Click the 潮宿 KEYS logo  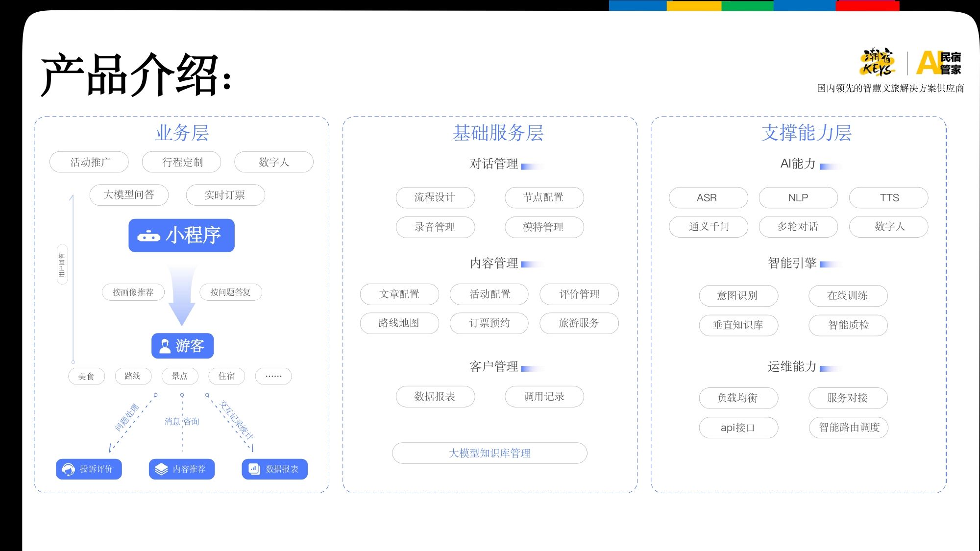point(878,63)
